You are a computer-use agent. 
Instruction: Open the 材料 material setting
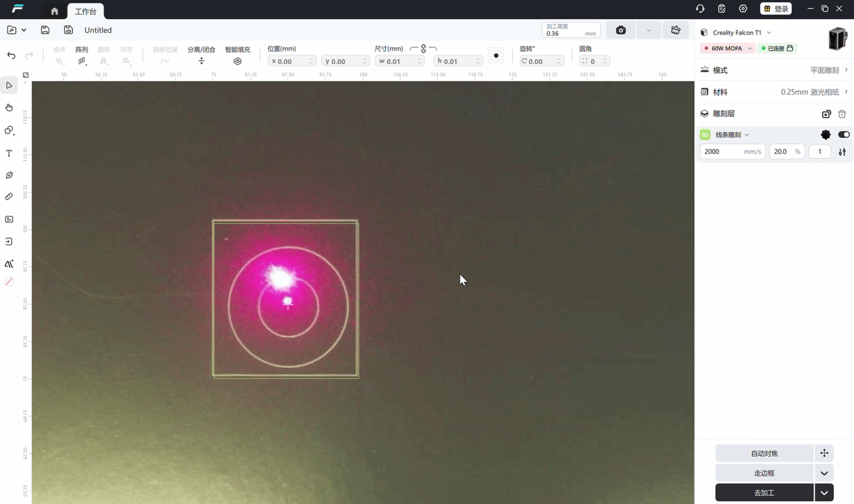774,92
